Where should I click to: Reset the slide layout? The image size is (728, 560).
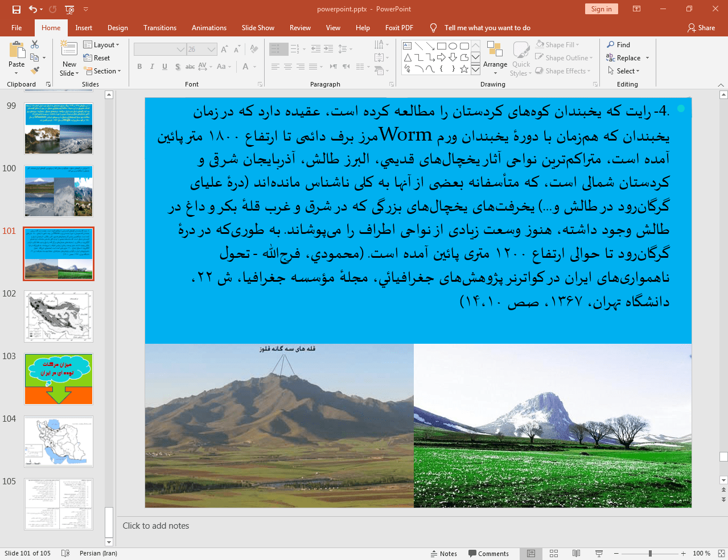tap(97, 58)
